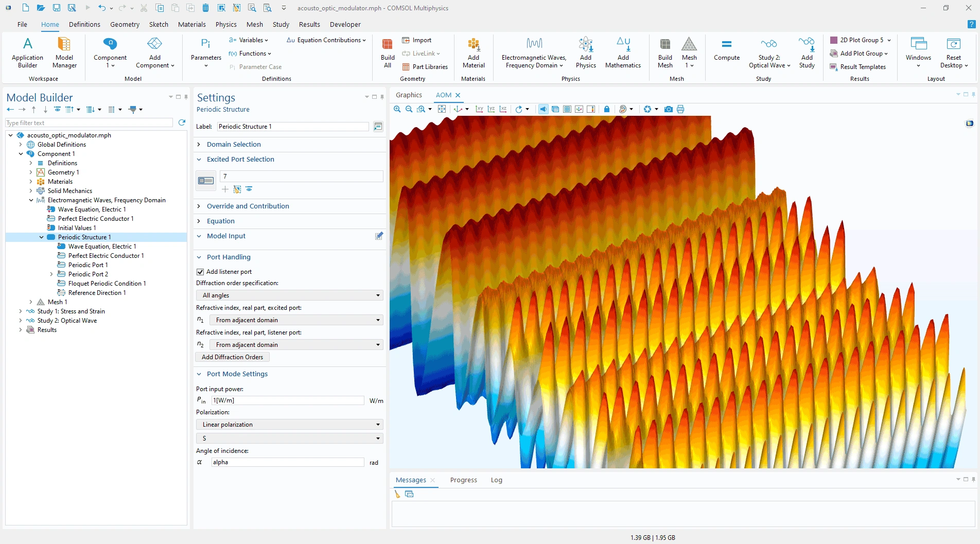The height and width of the screenshot is (544, 980).
Task: Click the Angle of incidence input field
Action: click(287, 462)
